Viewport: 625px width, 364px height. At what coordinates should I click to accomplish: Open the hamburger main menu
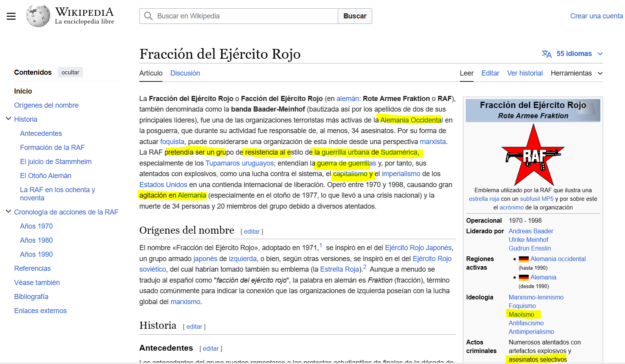coord(11,16)
